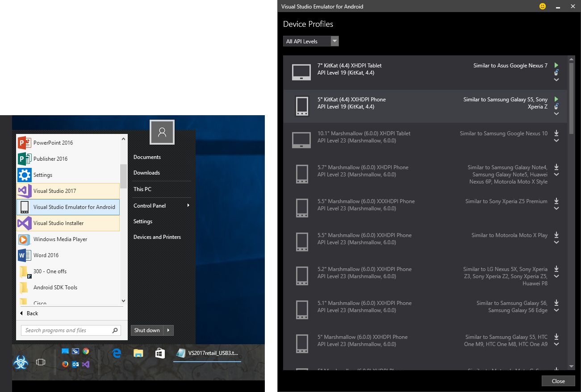Select Visual Studio Emulator for Android entry
The image size is (581, 392).
click(68, 207)
